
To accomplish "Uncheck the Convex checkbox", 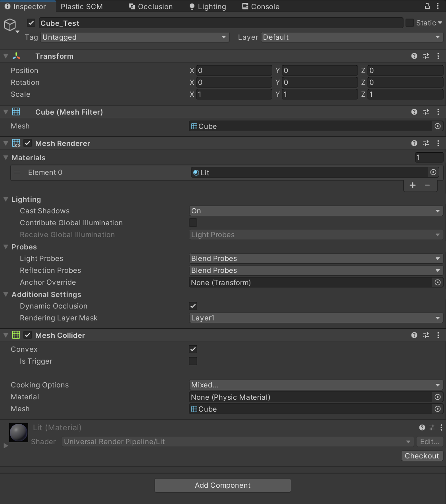I will click(x=193, y=349).
